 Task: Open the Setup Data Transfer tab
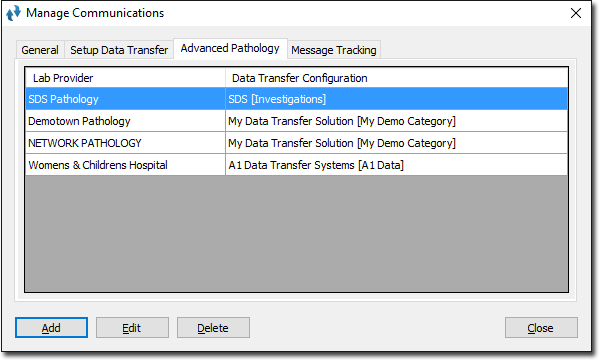[119, 50]
